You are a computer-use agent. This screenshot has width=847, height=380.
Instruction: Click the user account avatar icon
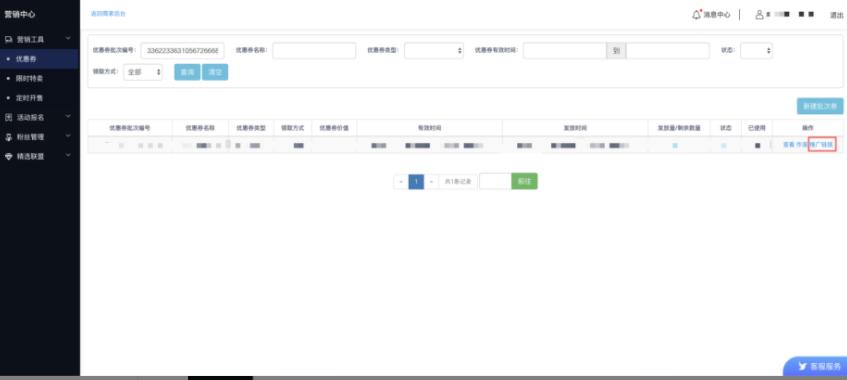click(x=759, y=15)
